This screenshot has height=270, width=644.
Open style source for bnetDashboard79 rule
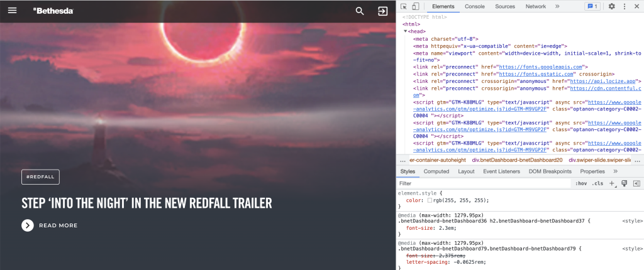point(633,249)
